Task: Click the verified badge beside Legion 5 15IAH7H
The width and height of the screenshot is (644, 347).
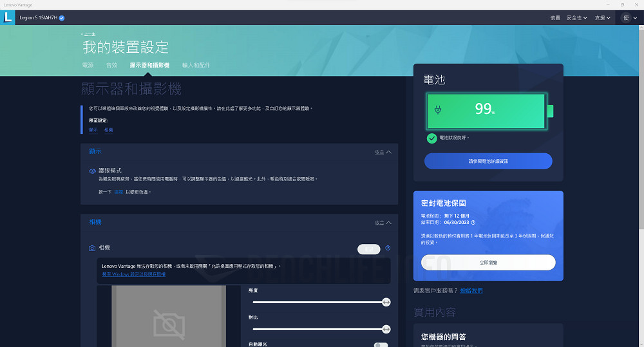Action: tap(62, 18)
